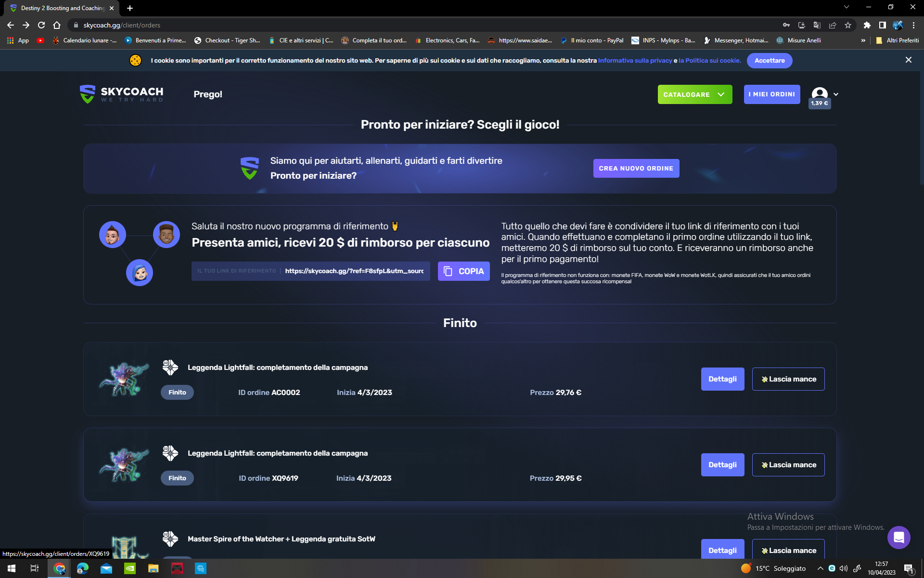Open NVIDIA settings from the taskbar
924x578 pixels.
tap(129, 569)
